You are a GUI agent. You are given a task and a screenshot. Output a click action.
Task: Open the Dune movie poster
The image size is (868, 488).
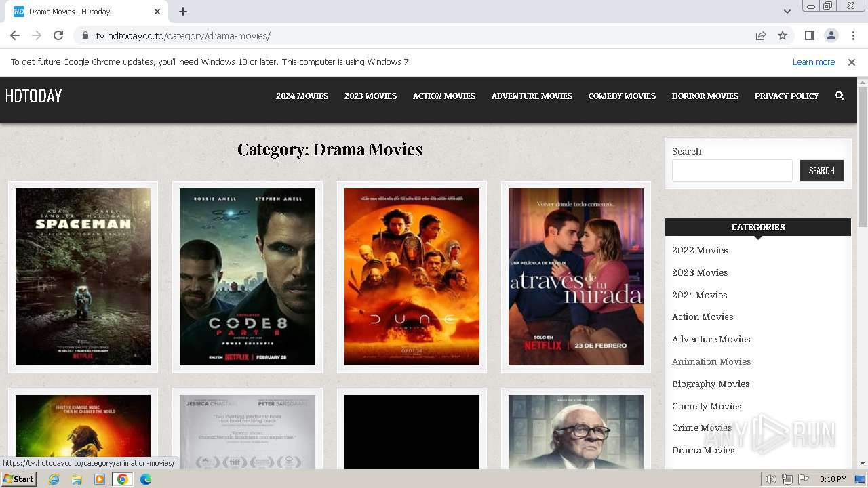coord(412,277)
